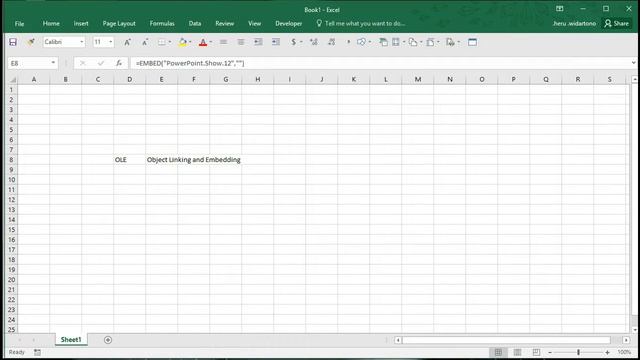Apply the currency dollar sign format

click(x=293, y=42)
